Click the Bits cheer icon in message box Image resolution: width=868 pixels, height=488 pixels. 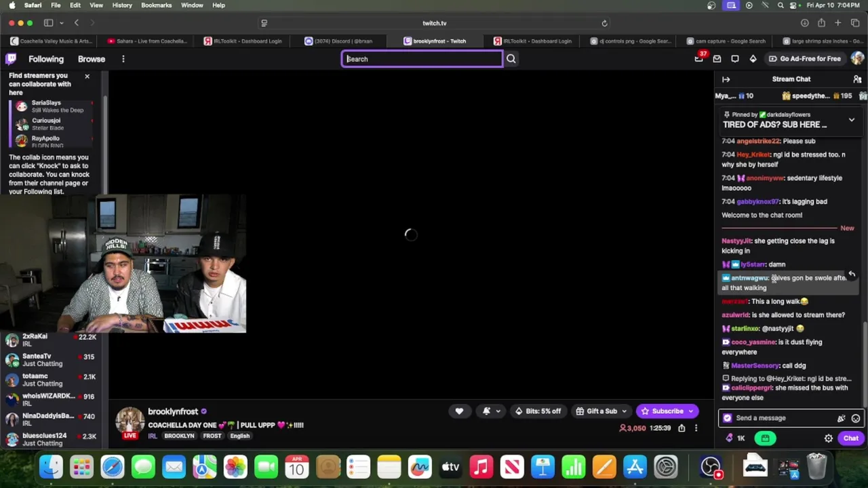842,418
